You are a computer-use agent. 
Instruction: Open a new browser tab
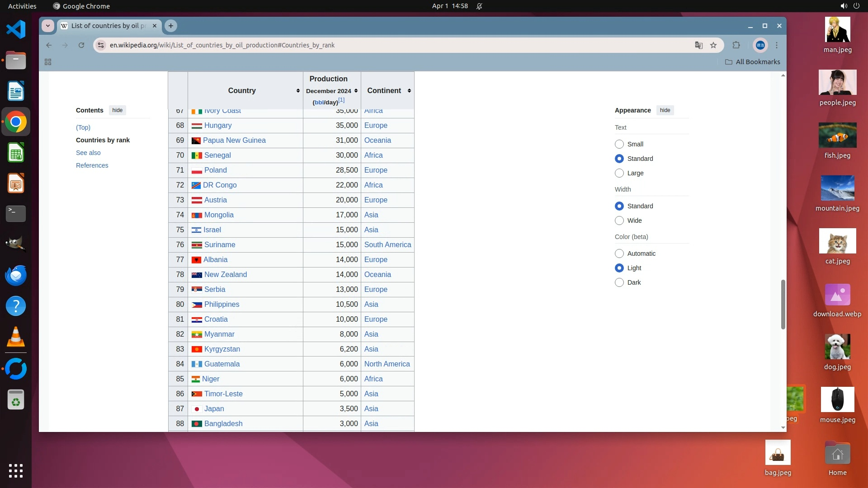pos(171,26)
